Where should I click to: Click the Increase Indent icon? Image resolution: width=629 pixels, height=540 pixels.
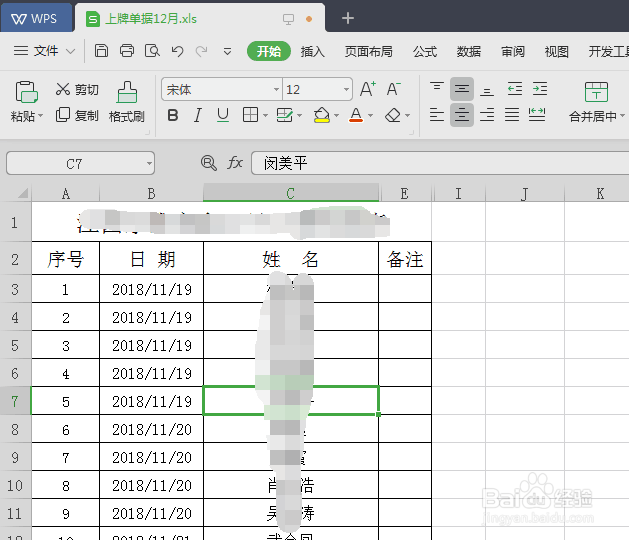tap(540, 89)
